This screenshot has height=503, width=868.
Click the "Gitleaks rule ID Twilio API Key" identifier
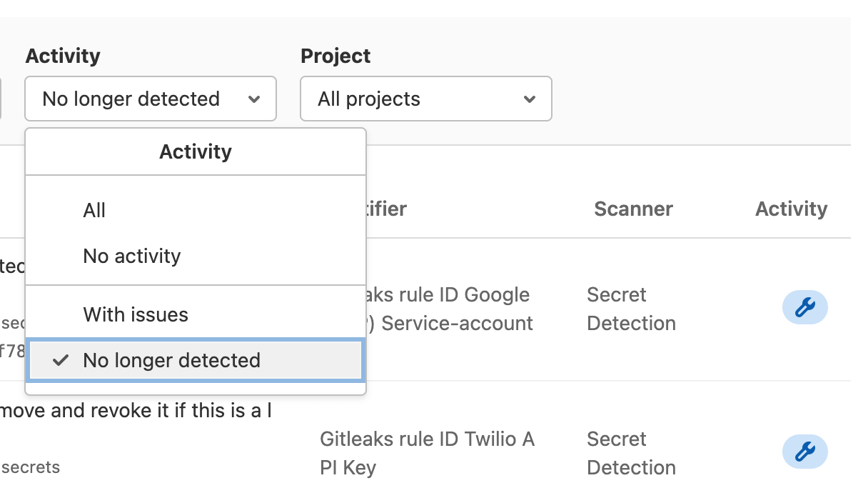point(427,452)
